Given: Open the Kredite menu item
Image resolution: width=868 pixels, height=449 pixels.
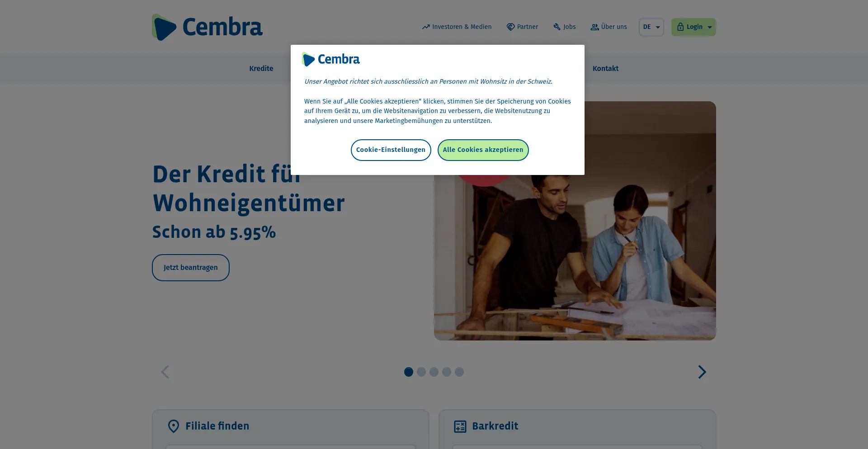Looking at the screenshot, I should [261, 69].
